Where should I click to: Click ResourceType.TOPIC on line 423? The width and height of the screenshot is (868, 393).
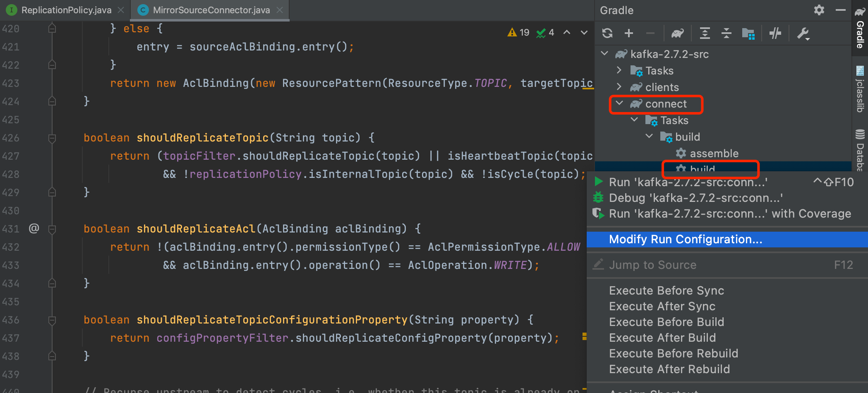tap(447, 83)
